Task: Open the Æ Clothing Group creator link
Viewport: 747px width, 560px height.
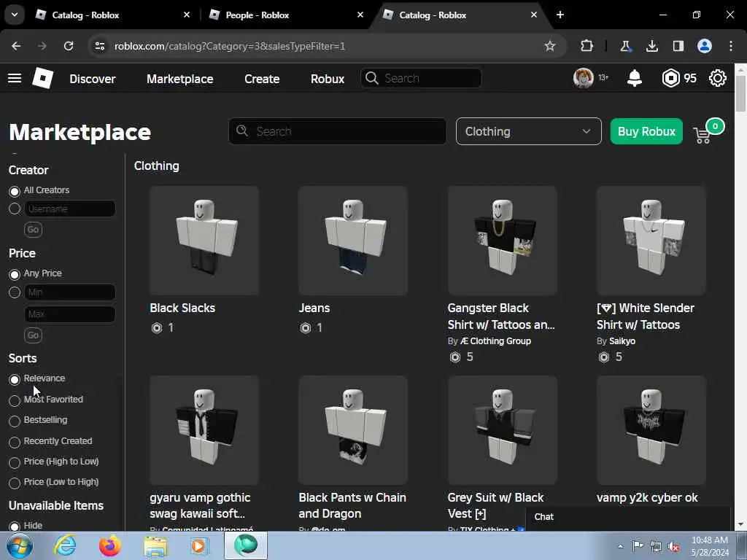Action: tap(495, 341)
